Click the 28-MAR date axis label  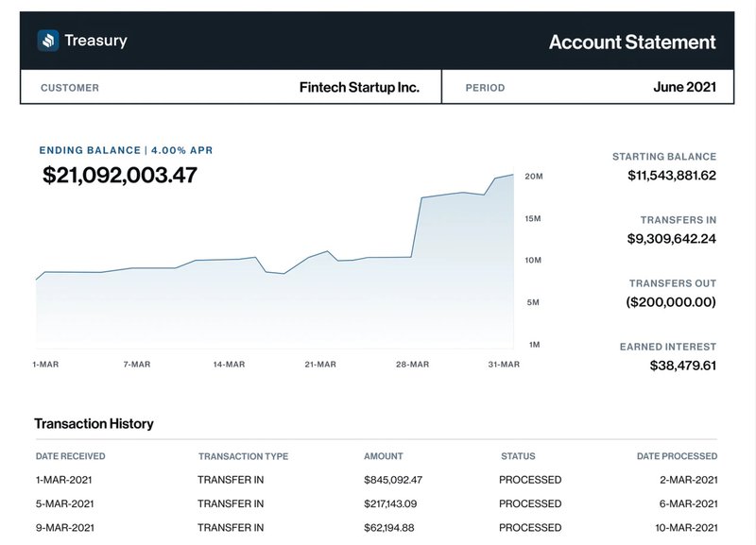click(412, 365)
